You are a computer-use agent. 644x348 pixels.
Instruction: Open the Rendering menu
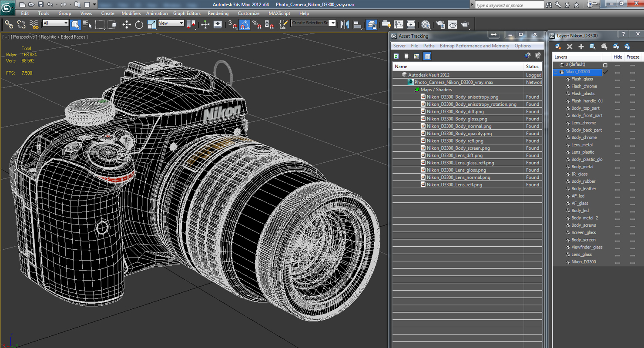[x=218, y=13]
